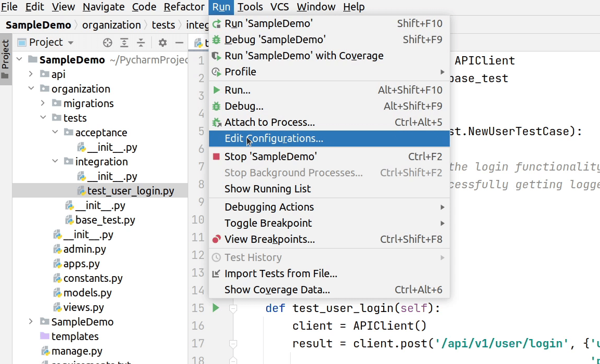Click the Expand All icon in Project panel
Screen dimensions: 600x364
124,43
